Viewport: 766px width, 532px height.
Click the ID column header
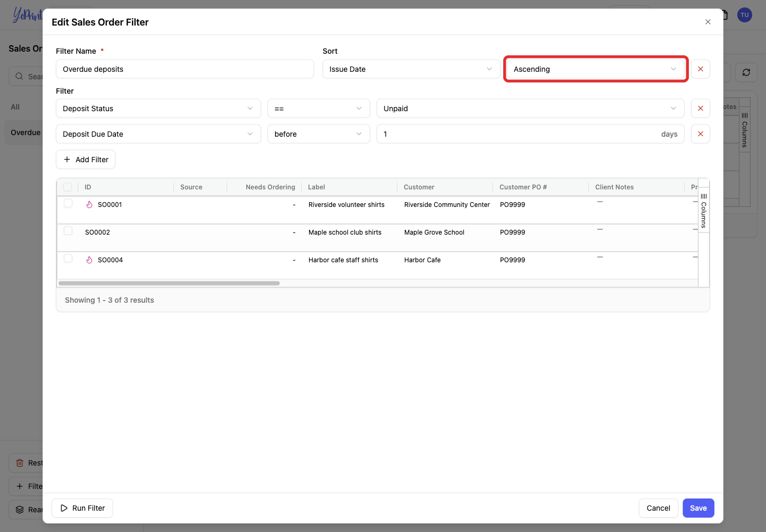pyautogui.click(x=88, y=187)
